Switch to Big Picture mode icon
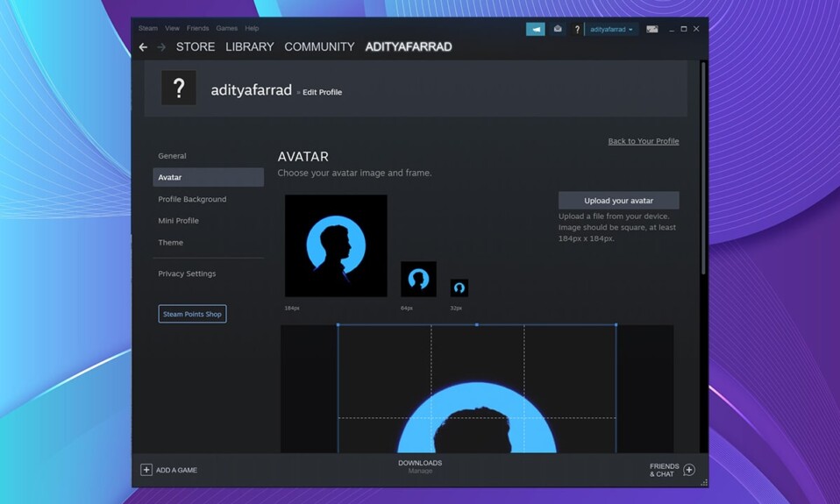 [x=652, y=29]
